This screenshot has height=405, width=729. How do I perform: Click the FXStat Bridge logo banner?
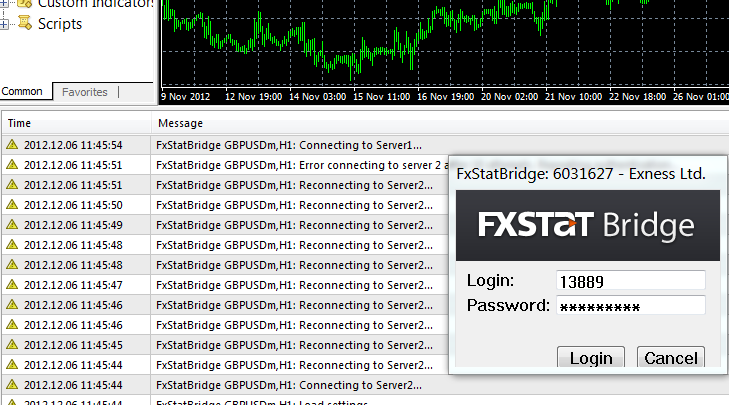(x=587, y=224)
